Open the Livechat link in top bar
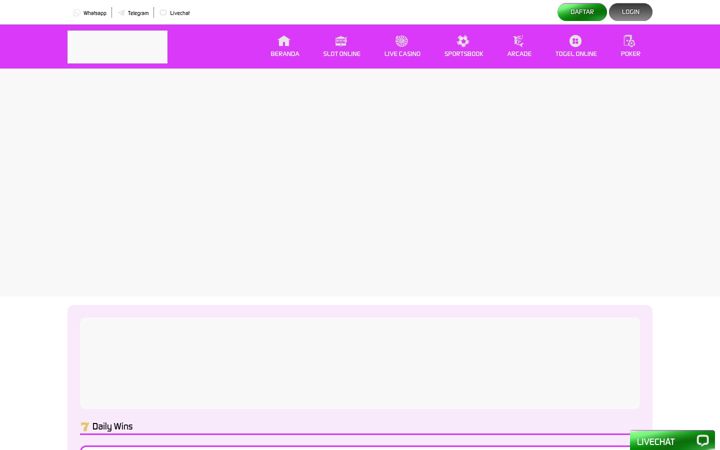The height and width of the screenshot is (450, 720). click(180, 13)
